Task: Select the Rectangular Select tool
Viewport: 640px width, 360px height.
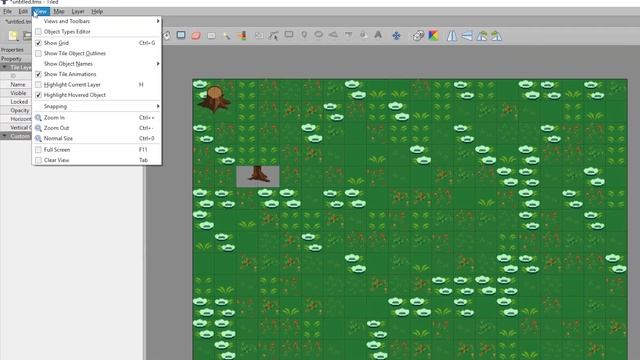Action: point(211,36)
